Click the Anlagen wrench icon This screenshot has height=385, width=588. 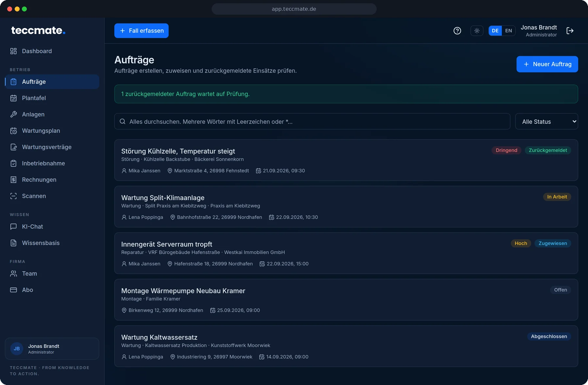pos(13,114)
